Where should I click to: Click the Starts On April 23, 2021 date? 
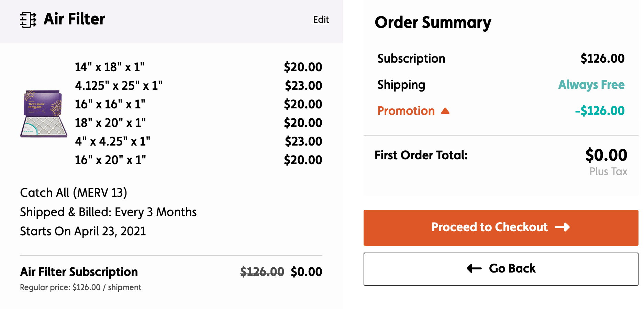coord(83,231)
